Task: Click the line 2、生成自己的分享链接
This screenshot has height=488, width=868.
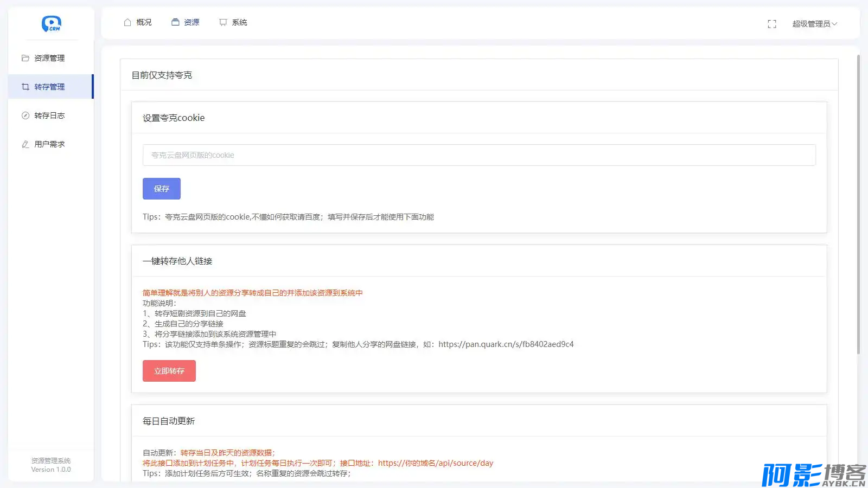Action: pos(183,324)
